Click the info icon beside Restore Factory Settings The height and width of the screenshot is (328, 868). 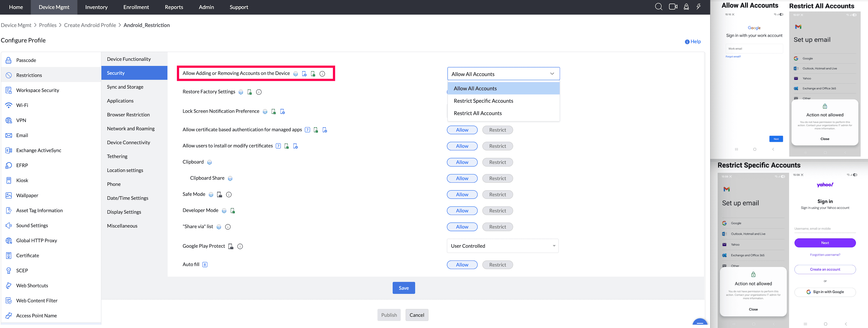[x=259, y=92]
